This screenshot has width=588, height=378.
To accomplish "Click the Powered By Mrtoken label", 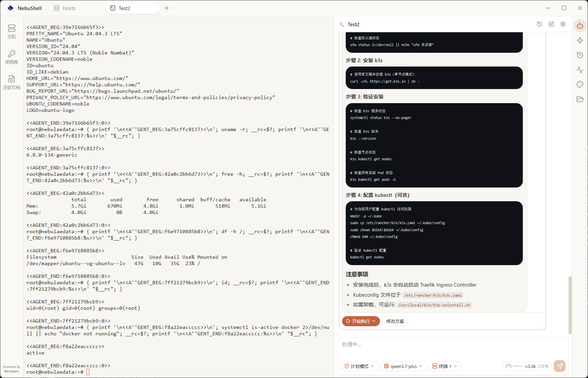I will (x=12, y=369).
